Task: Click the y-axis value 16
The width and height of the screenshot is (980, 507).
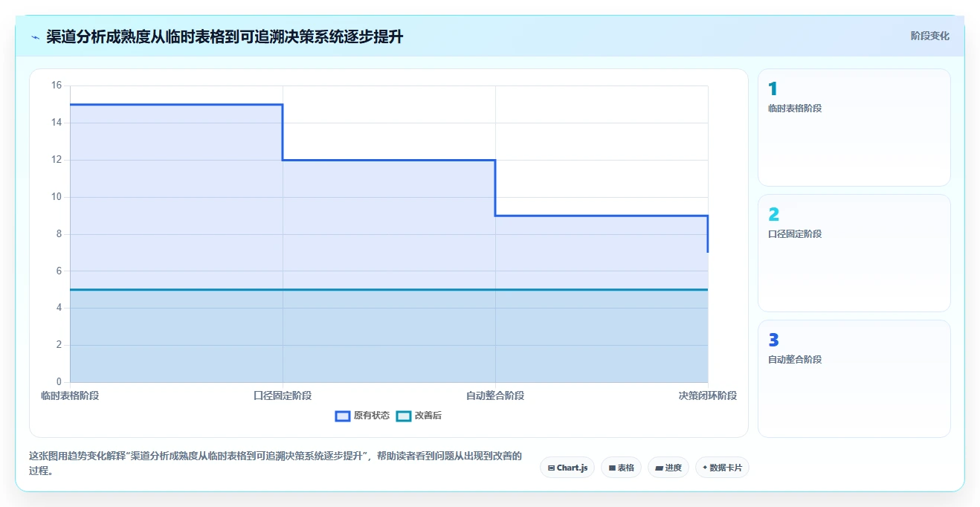Action: coord(57,85)
